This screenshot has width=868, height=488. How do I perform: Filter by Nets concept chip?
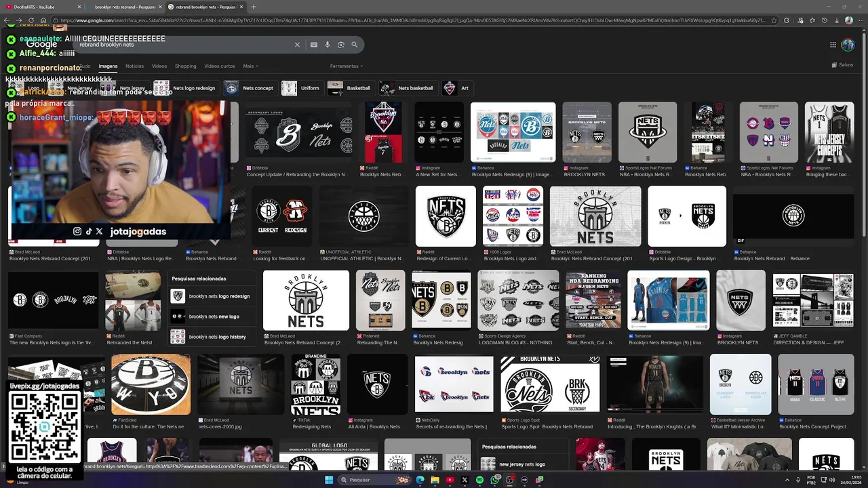coord(250,88)
